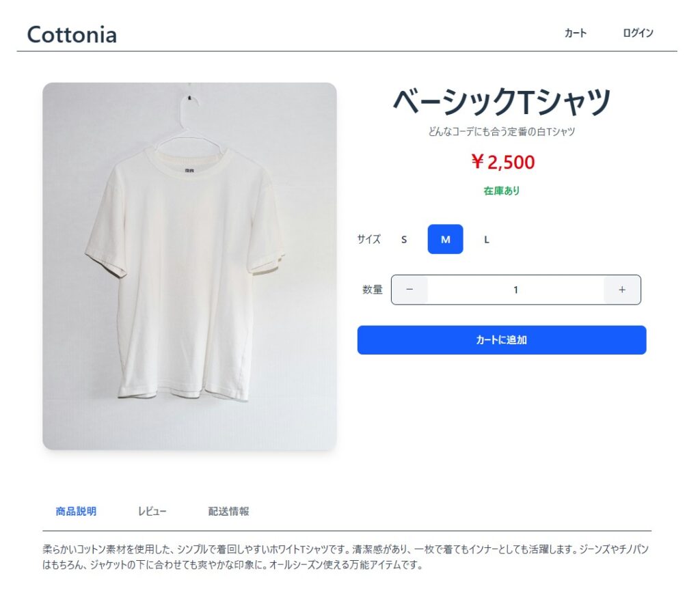Click the 数量 label
Screen dimensions: 700x595
(x=373, y=290)
